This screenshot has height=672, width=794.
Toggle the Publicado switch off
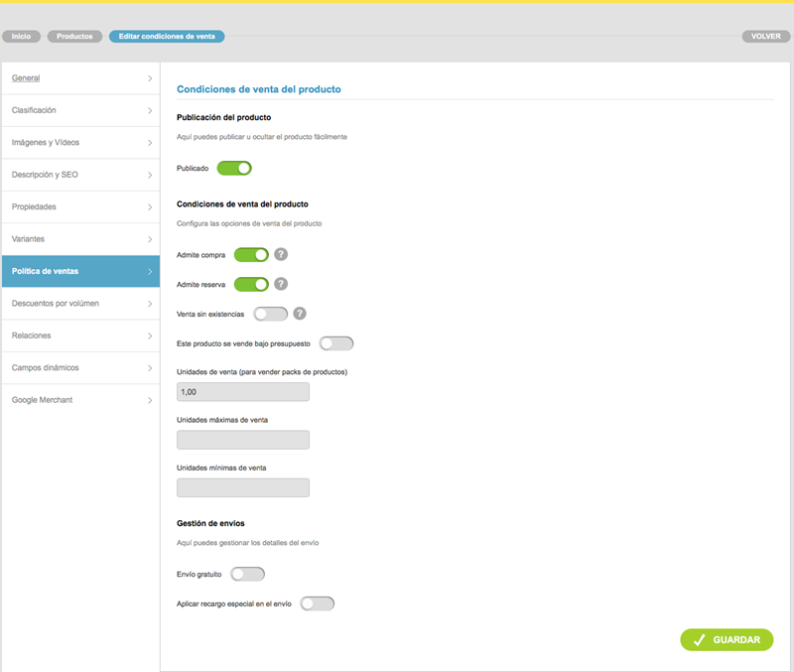click(x=234, y=168)
